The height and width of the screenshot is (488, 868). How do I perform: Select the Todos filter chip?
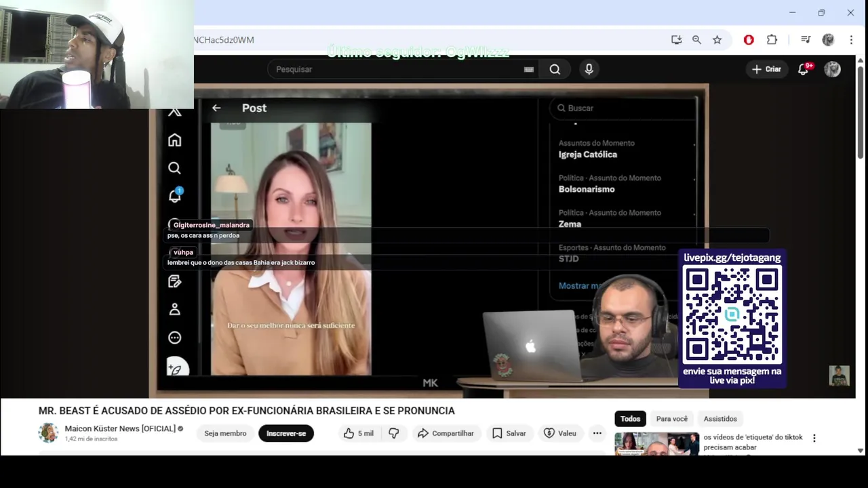[630, 419]
